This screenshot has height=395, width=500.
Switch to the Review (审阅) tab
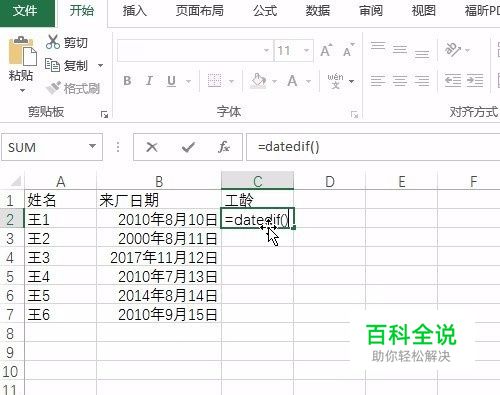click(371, 11)
